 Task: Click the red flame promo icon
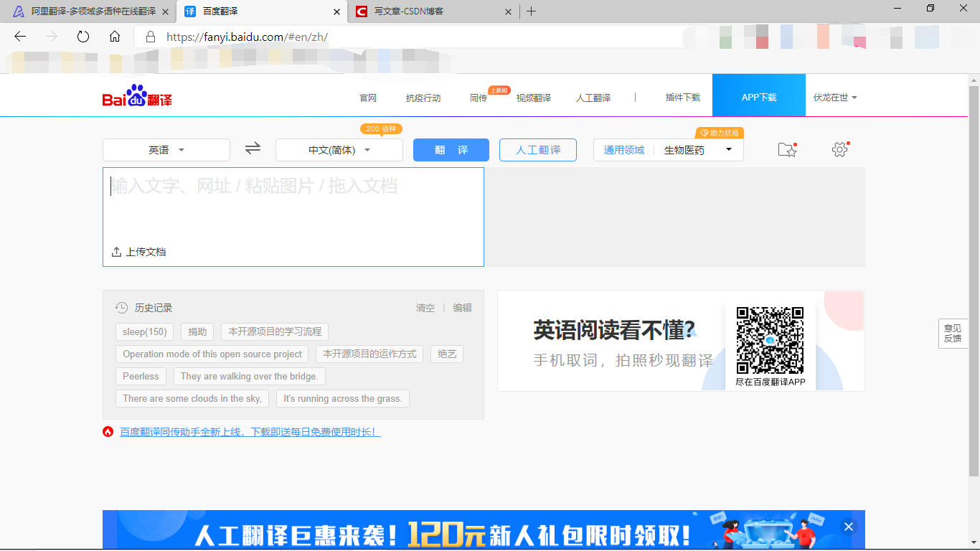108,432
